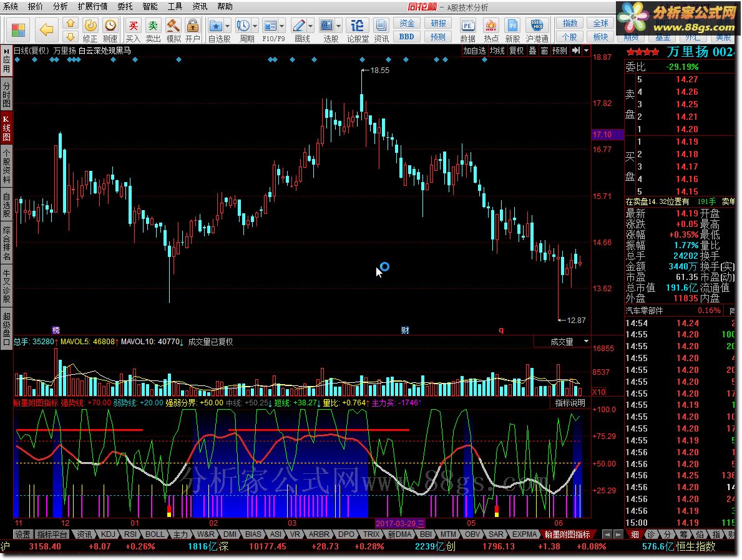Open 热点 hot topics flame icon
Image resolution: width=742 pixels, height=560 pixels.
(x=491, y=31)
